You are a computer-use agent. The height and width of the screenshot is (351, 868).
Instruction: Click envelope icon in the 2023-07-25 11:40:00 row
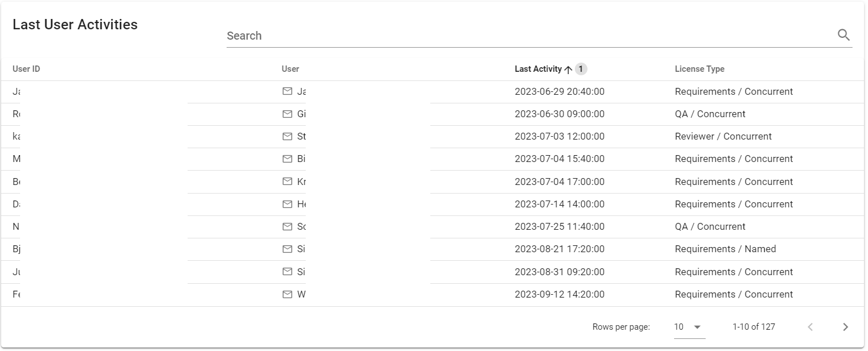click(x=287, y=226)
